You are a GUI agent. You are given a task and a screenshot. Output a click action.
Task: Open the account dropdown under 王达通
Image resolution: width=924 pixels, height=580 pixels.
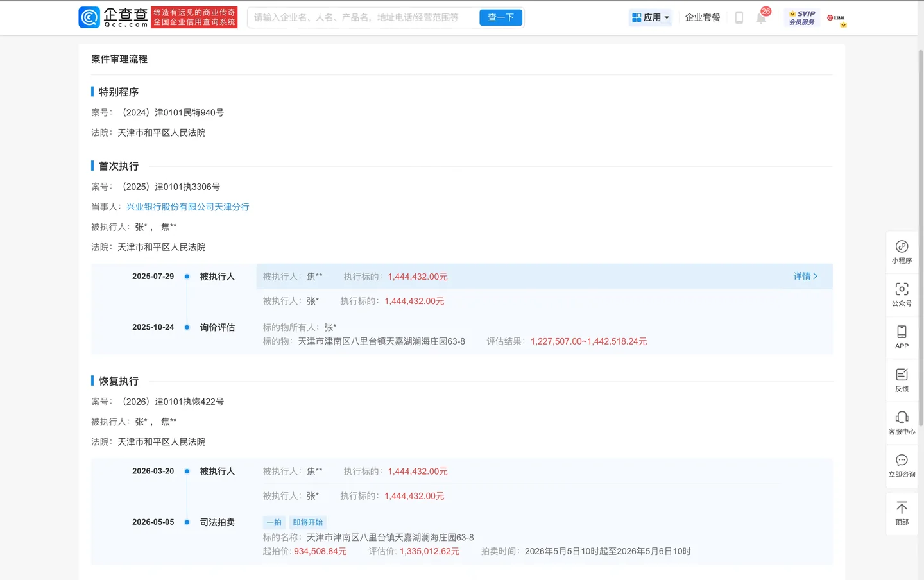point(837,18)
